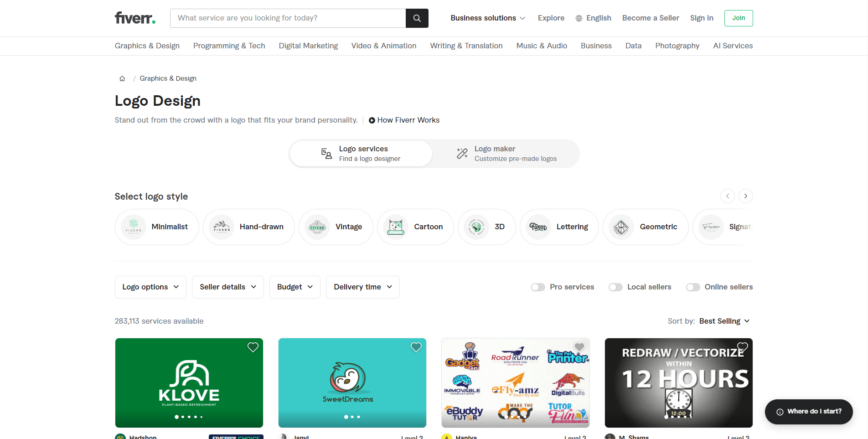The image size is (868, 439).
Task: Switch to the Logo maker tab
Action: click(506, 154)
